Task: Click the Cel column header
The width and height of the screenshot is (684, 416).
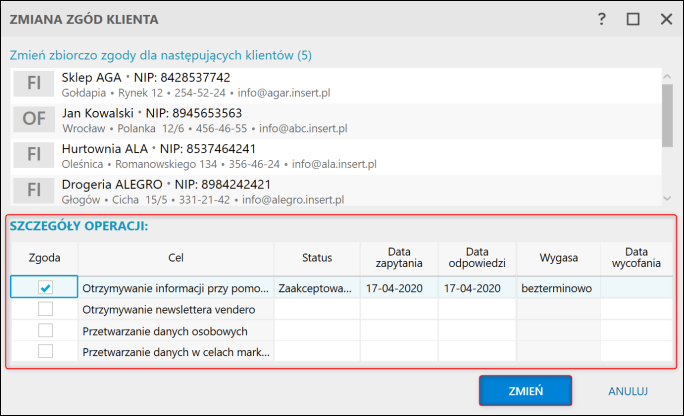Action: click(x=176, y=258)
